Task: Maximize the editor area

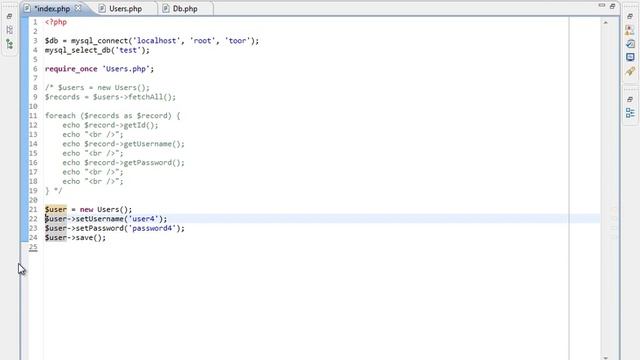Action: pos(612,6)
